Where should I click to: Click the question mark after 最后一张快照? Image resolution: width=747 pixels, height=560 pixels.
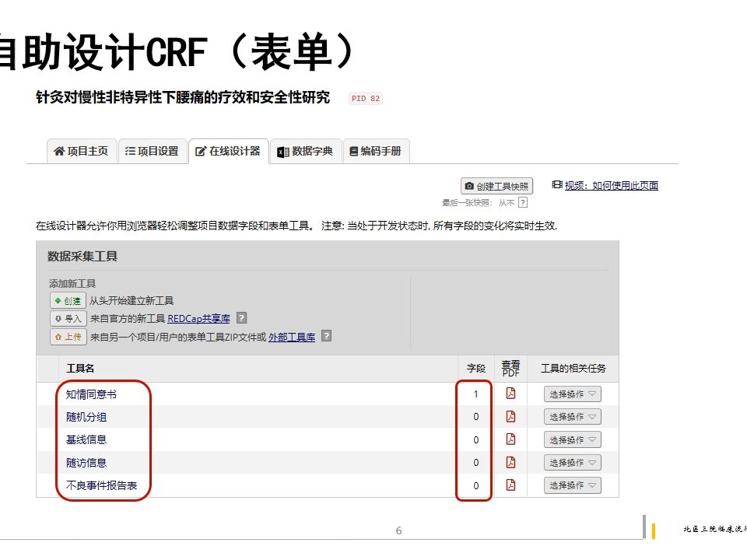(522, 201)
